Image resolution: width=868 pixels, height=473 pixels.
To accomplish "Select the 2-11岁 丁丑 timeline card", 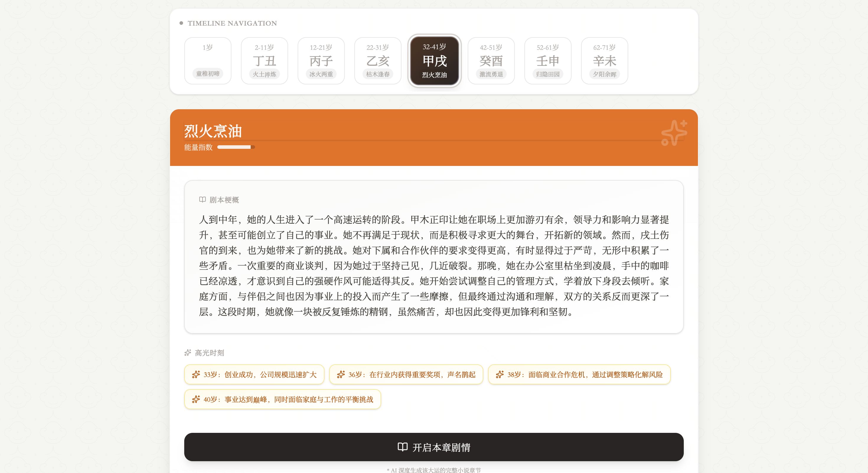I will [x=264, y=61].
